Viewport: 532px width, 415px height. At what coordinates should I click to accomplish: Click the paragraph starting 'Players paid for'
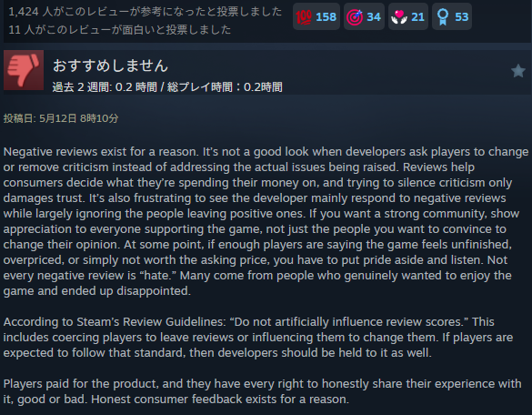[x=262, y=391]
